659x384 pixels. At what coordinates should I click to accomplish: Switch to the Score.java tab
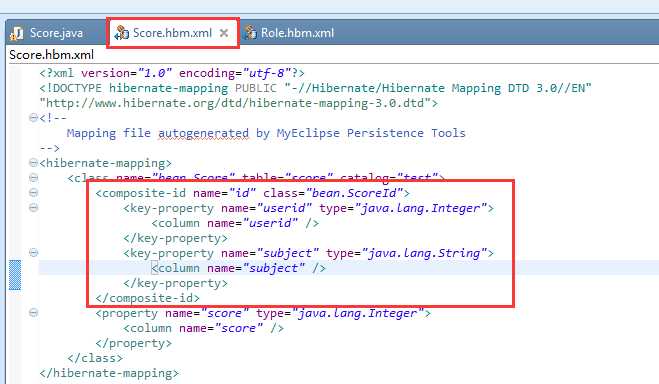pyautogui.click(x=56, y=33)
